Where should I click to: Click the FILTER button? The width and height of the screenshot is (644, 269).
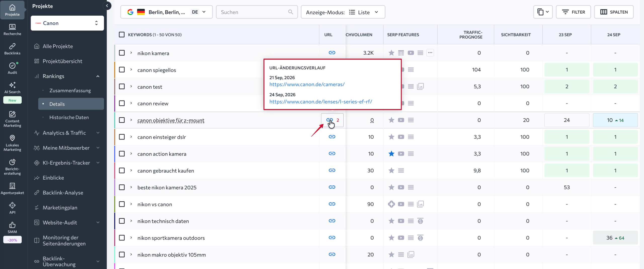[x=573, y=12]
